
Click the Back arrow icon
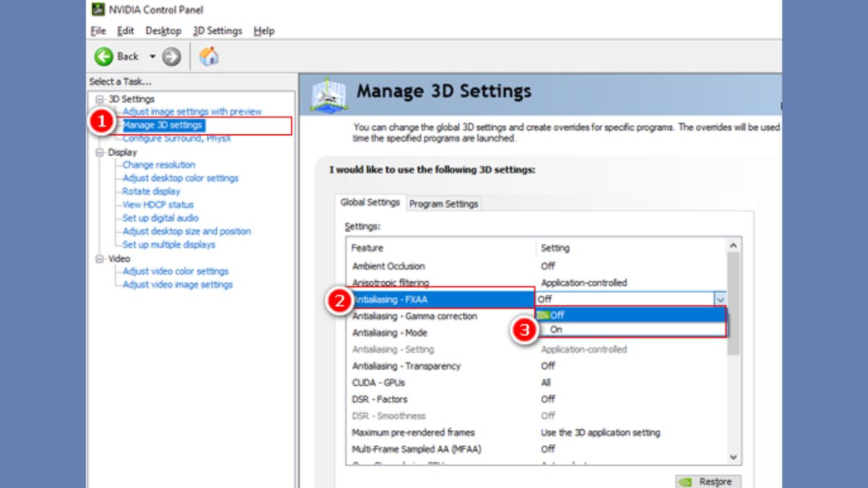pyautogui.click(x=104, y=56)
